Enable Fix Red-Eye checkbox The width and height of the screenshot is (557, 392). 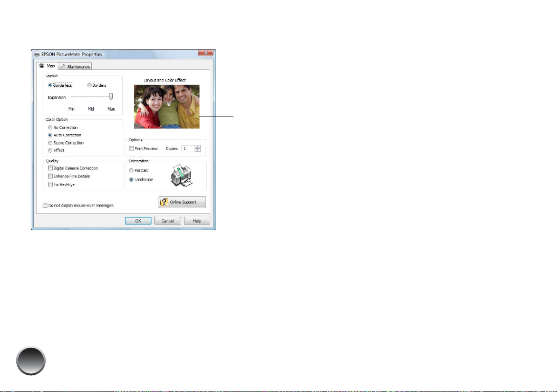[51, 184]
